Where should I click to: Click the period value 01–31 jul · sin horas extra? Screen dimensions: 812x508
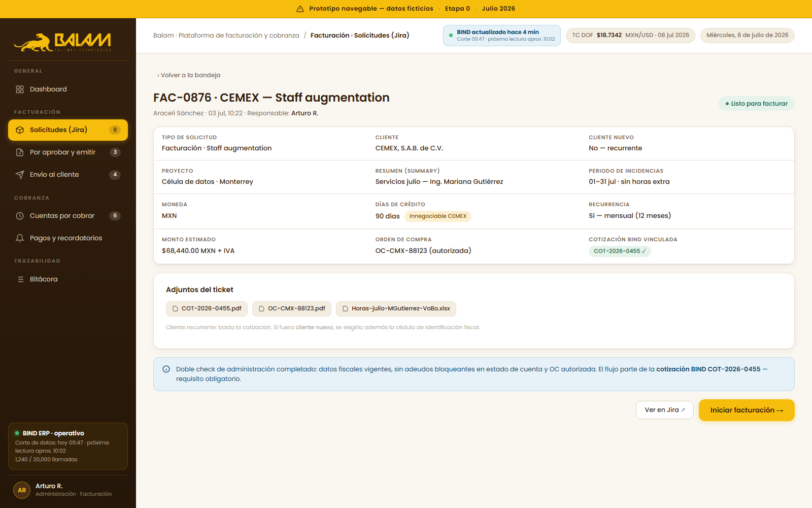(x=629, y=182)
